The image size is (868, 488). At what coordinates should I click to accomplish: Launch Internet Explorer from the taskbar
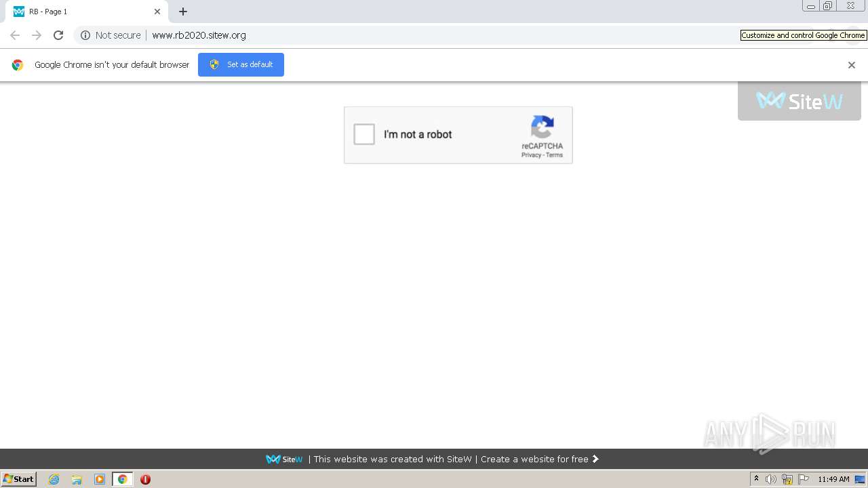click(x=54, y=479)
